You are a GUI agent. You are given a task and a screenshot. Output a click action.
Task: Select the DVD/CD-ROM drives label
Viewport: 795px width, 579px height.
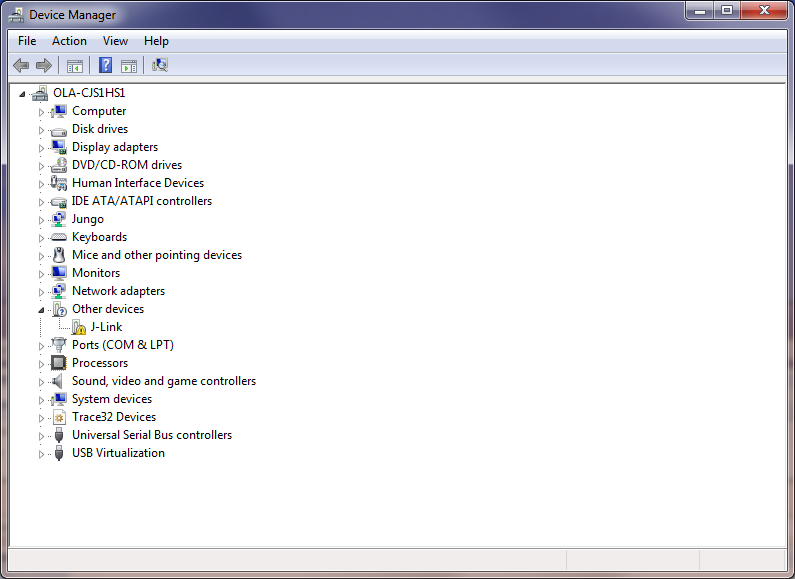click(x=127, y=165)
